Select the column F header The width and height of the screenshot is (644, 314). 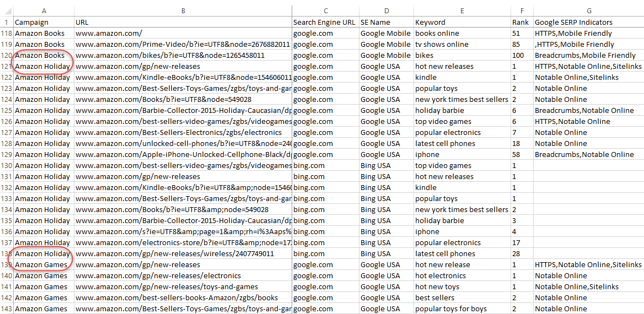click(x=522, y=10)
